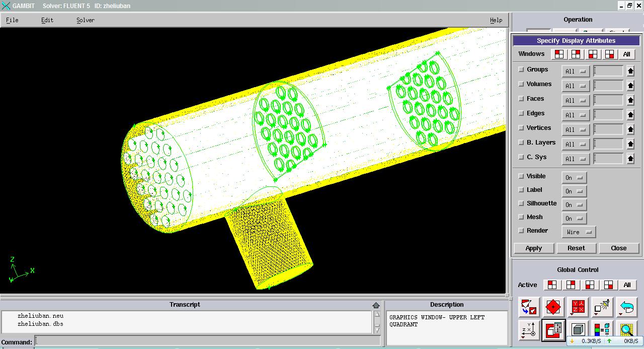
Task: Enable the Volumes checkbox
Action: click(521, 85)
